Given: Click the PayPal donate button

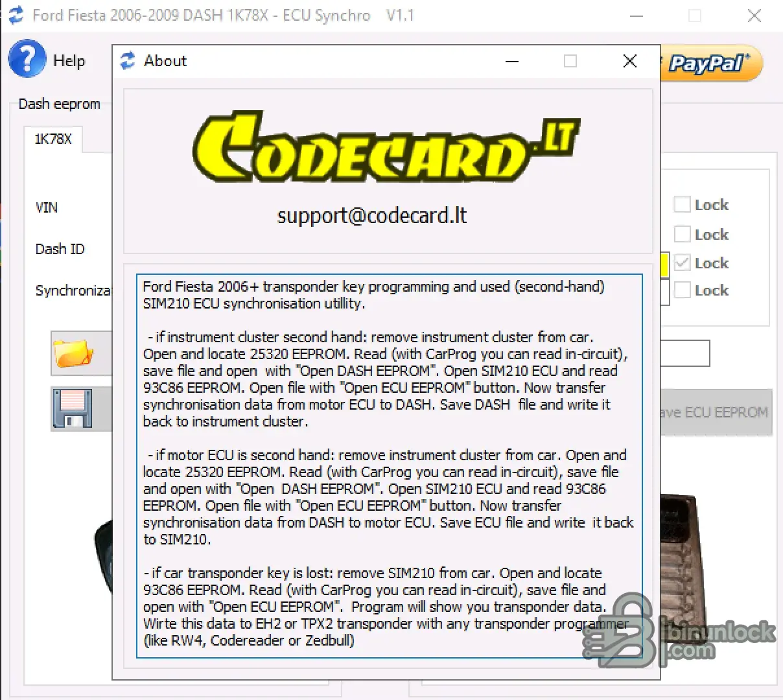Looking at the screenshot, I should [x=711, y=64].
